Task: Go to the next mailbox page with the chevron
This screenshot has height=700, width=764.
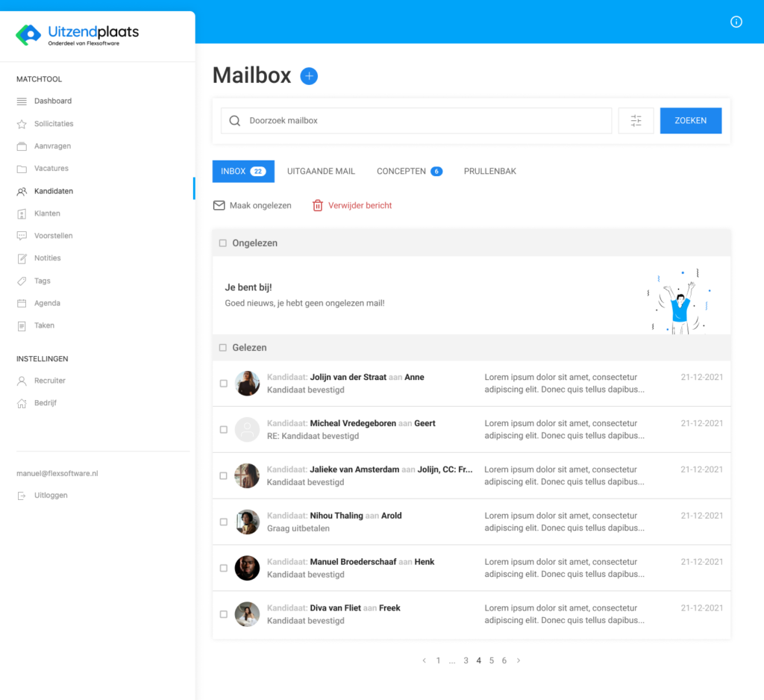Action: coord(518,660)
